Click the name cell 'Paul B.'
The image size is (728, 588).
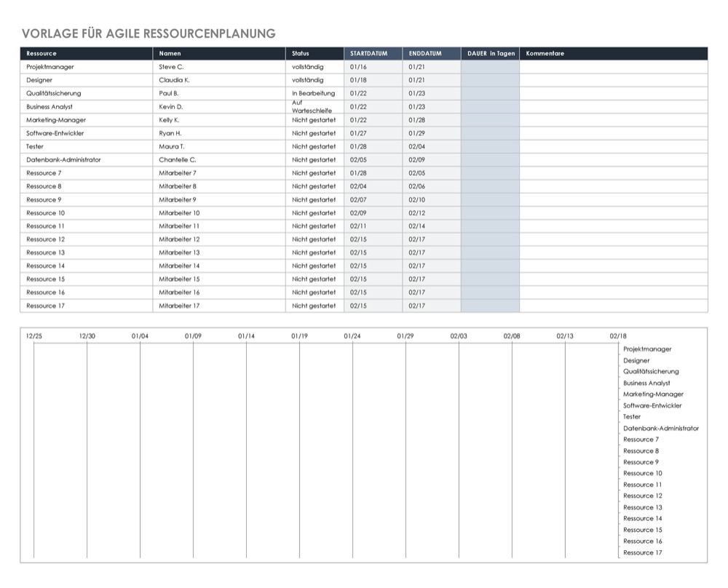219,93
